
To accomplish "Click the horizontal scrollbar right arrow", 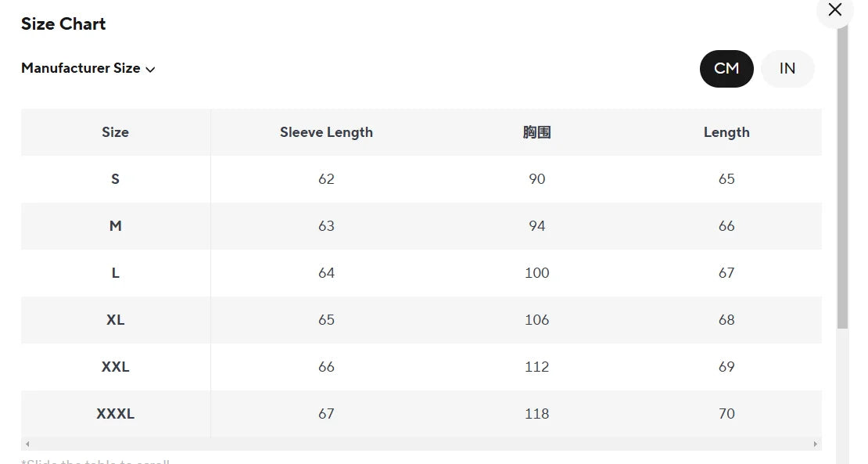I will 816,444.
